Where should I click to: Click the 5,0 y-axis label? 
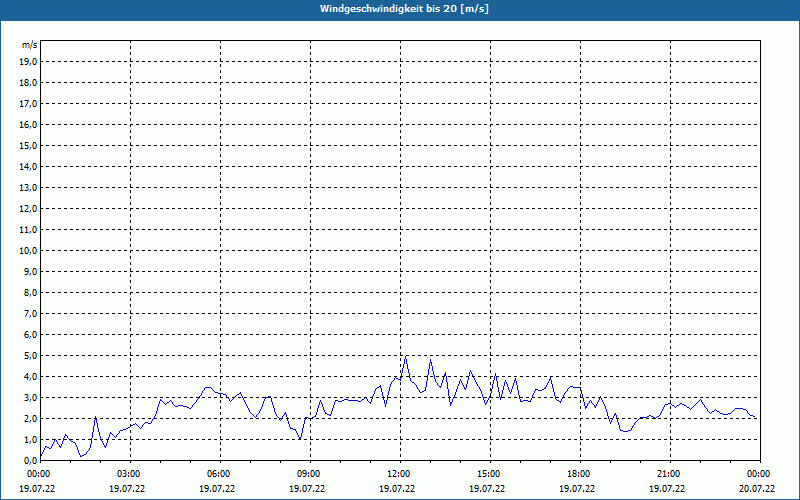click(x=30, y=356)
